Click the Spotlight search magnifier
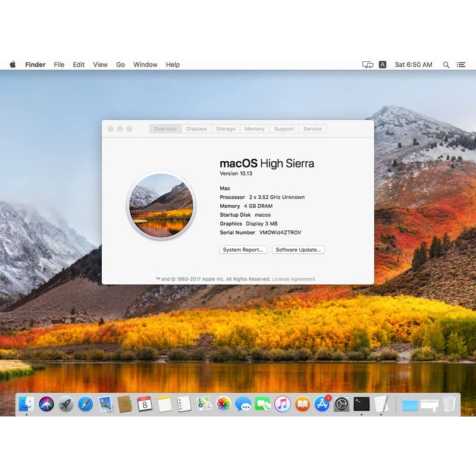Image resolution: width=476 pixels, height=476 pixels. pyautogui.click(x=446, y=65)
